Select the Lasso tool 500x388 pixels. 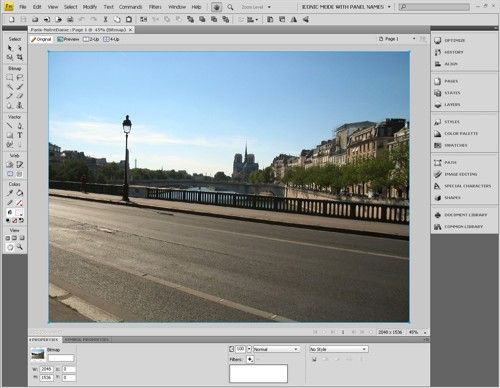tap(20, 78)
